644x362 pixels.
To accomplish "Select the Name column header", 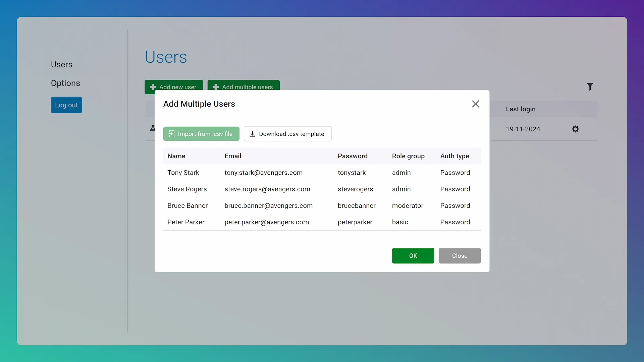I will click(x=176, y=156).
